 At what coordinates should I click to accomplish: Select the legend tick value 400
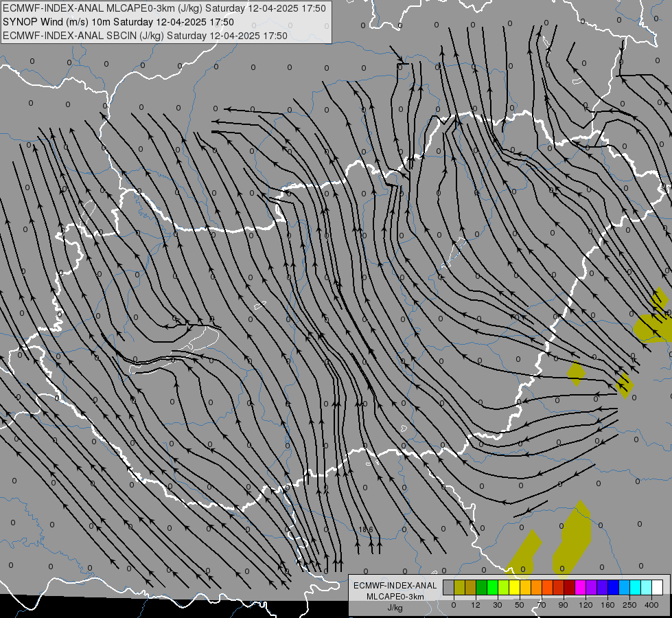coord(651,605)
